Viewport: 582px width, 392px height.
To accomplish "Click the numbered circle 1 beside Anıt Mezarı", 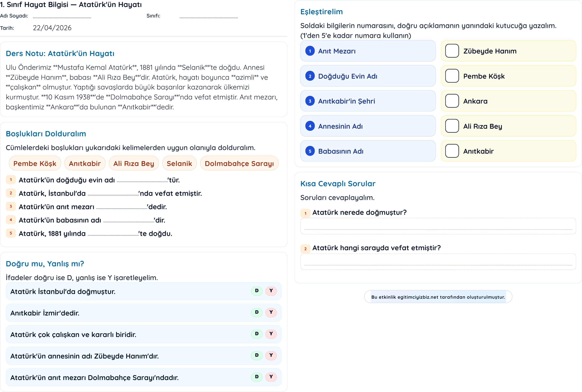I will (x=310, y=51).
